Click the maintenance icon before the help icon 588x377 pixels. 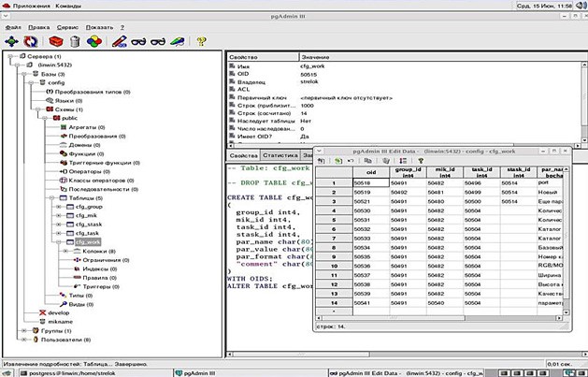point(178,41)
